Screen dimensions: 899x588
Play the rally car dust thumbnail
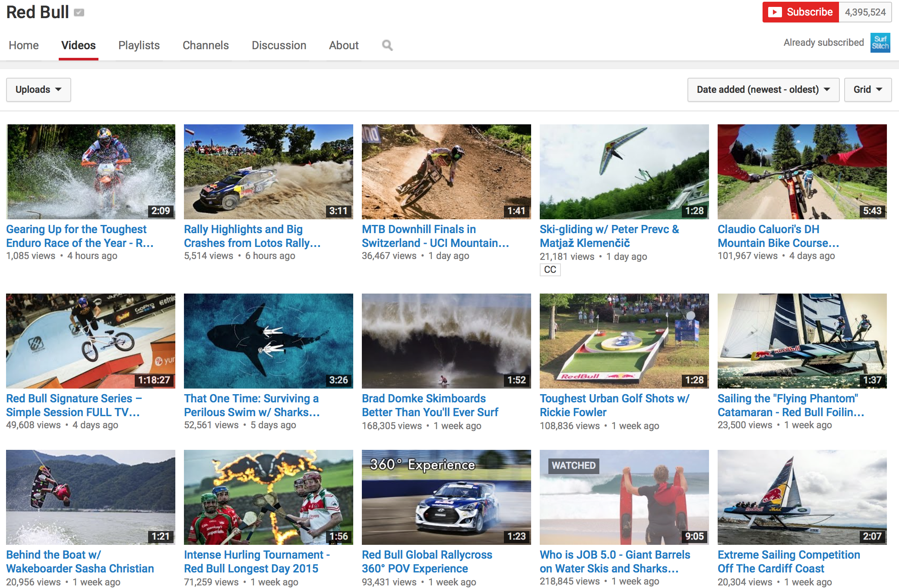point(269,172)
